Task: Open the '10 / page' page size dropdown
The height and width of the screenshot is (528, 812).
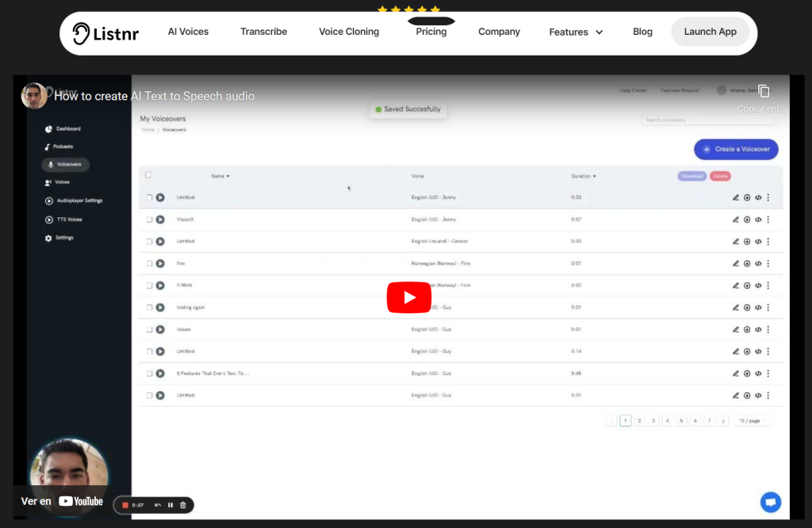Action: [x=752, y=421]
